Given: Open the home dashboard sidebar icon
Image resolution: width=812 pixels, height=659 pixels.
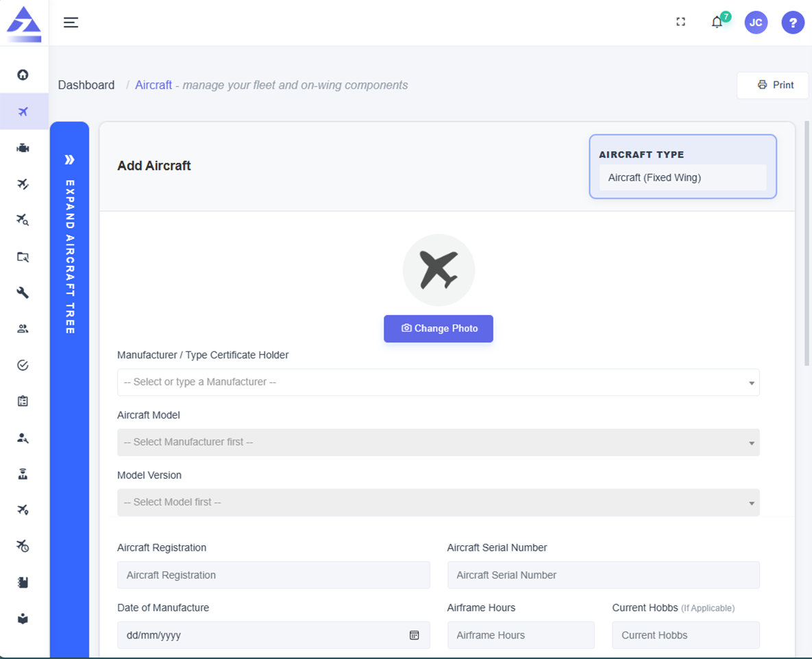Looking at the screenshot, I should [23, 75].
